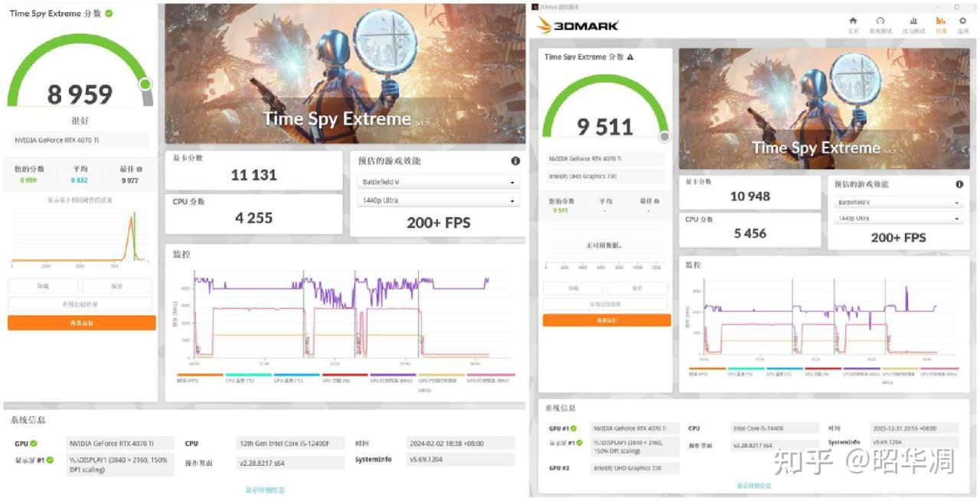Click the 3DMARK logo
This screenshot has width=980, height=501.
click(x=577, y=25)
